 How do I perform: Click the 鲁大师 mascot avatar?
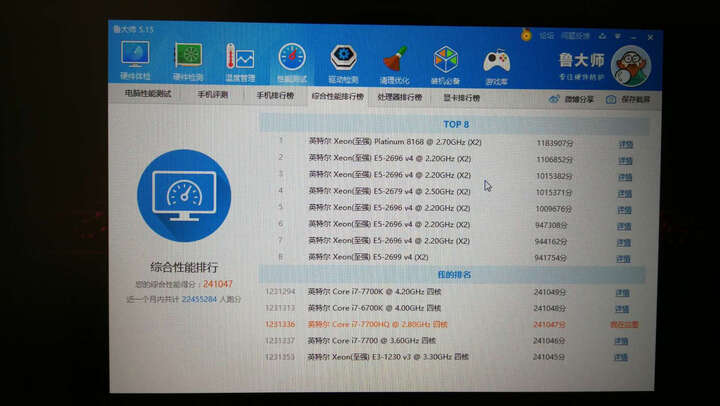[631, 66]
